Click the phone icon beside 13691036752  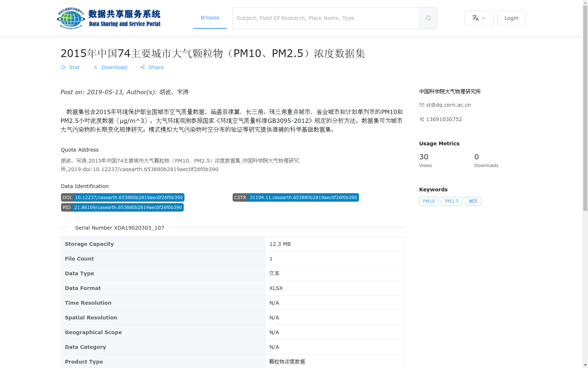[422, 119]
